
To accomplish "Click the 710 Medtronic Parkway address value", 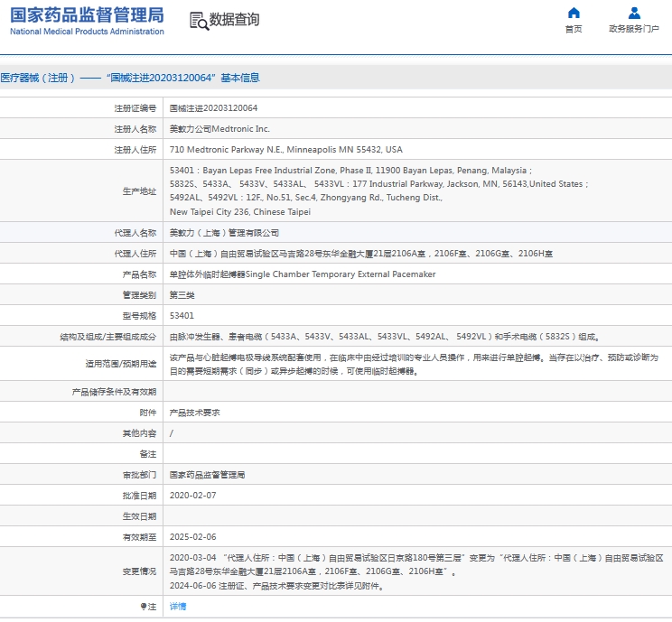I will pyautogui.click(x=285, y=150).
